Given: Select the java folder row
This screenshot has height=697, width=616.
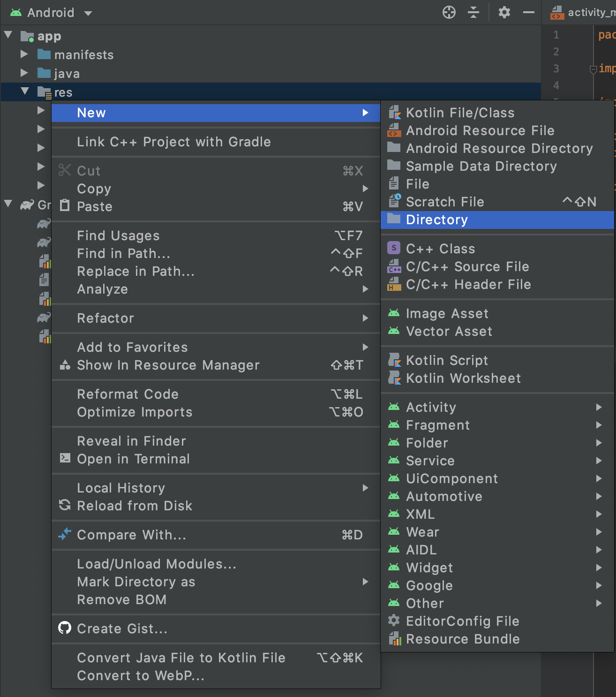Looking at the screenshot, I should pyautogui.click(x=270, y=74).
